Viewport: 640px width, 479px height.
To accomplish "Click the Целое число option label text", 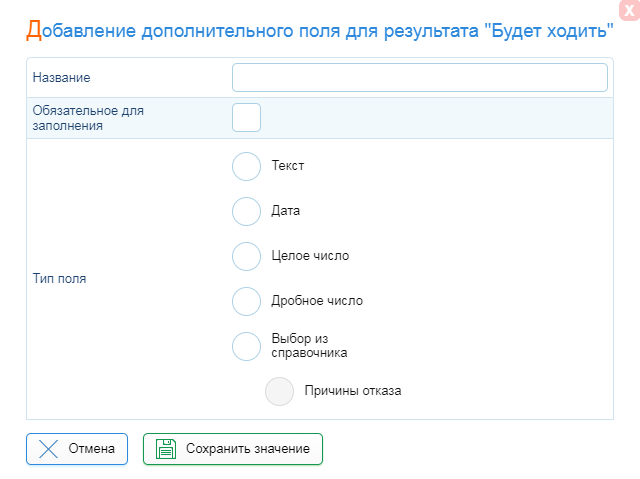I will point(310,256).
